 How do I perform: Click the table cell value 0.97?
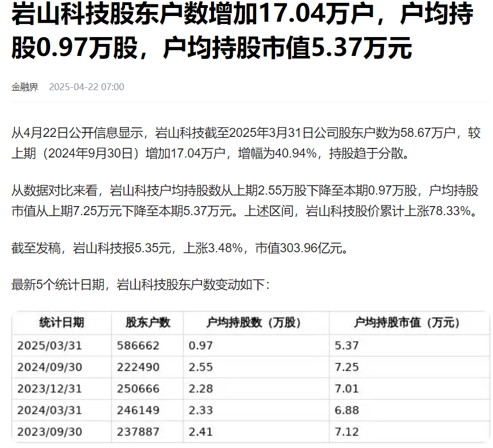[201, 345]
